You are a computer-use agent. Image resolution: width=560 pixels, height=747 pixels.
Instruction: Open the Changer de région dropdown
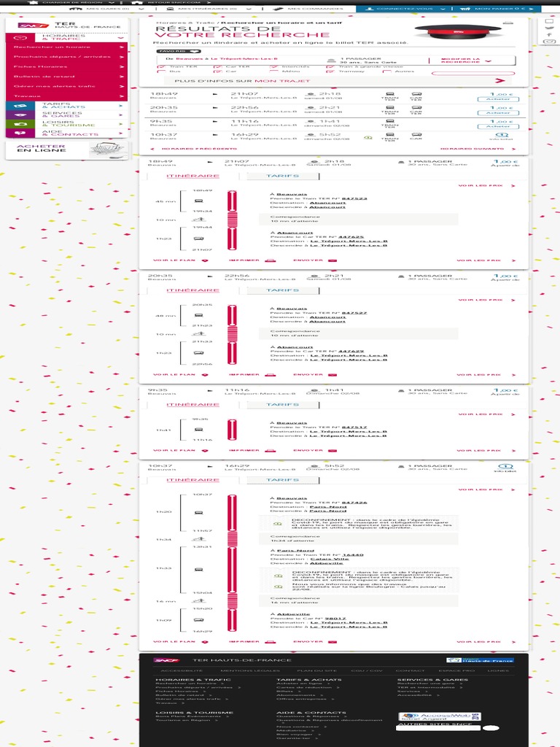pos(71,2)
